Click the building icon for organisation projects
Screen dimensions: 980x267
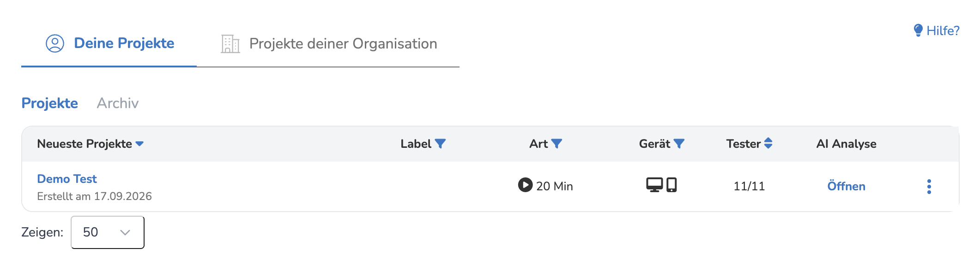230,44
